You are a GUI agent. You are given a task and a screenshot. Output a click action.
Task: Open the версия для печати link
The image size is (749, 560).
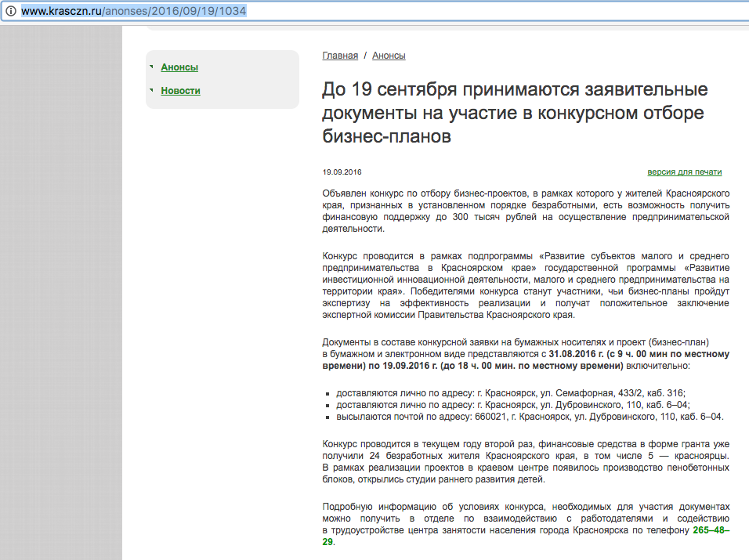(684, 172)
